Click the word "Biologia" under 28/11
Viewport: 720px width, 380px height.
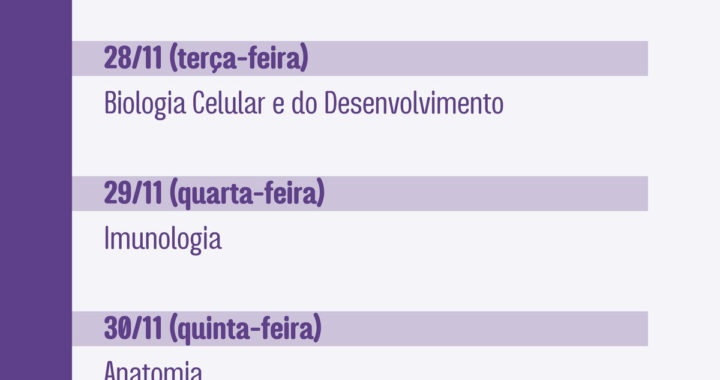coord(145,105)
